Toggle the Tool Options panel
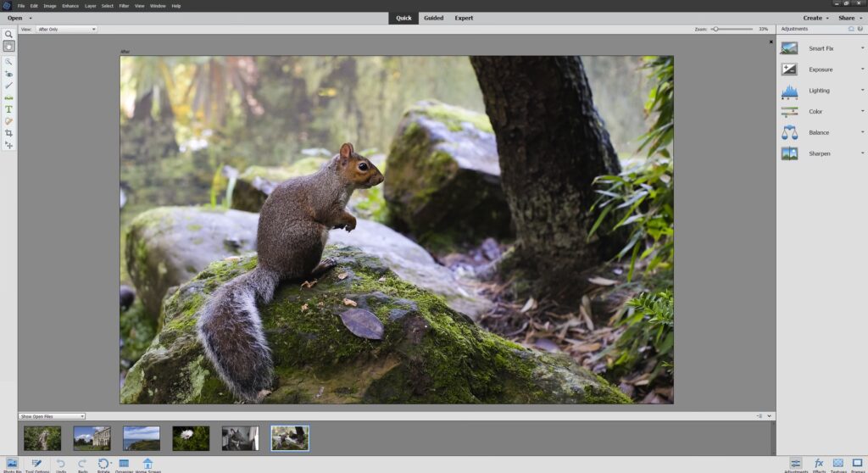 pyautogui.click(x=36, y=464)
